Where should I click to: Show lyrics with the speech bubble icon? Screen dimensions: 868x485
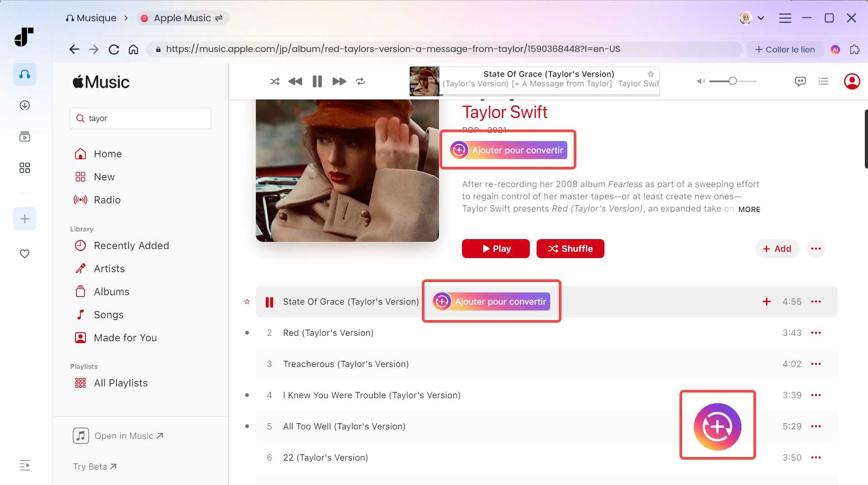[x=800, y=81]
